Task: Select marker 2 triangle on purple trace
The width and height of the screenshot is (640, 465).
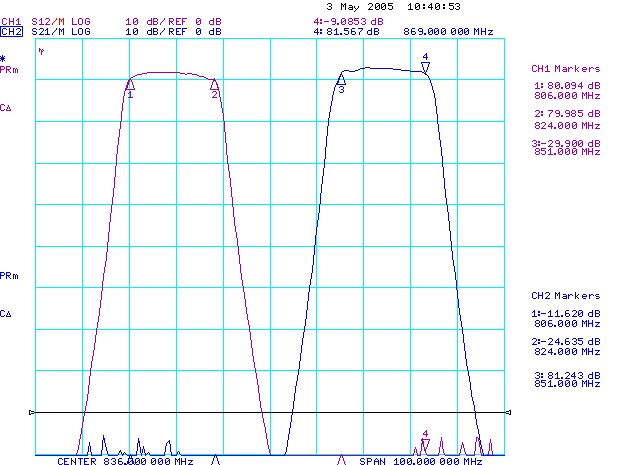Action: 214,85
